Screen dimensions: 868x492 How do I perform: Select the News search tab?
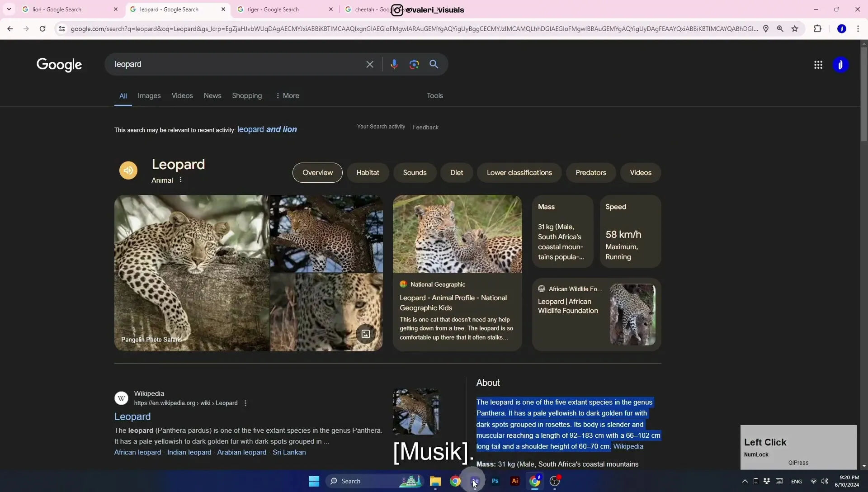click(x=212, y=96)
